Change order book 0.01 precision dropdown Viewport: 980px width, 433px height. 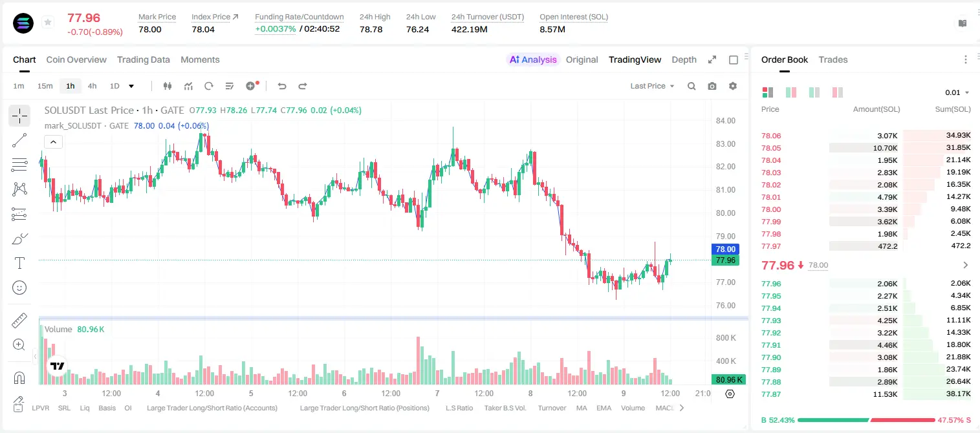(957, 92)
